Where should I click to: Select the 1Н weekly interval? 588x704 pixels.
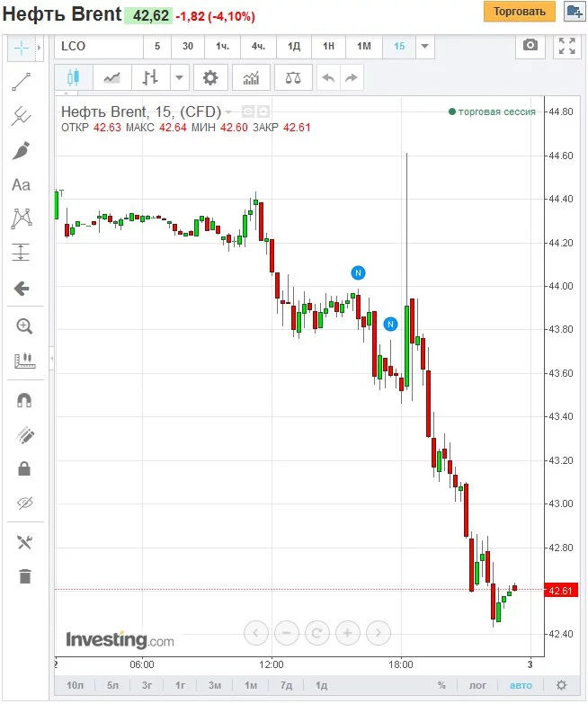(328, 47)
